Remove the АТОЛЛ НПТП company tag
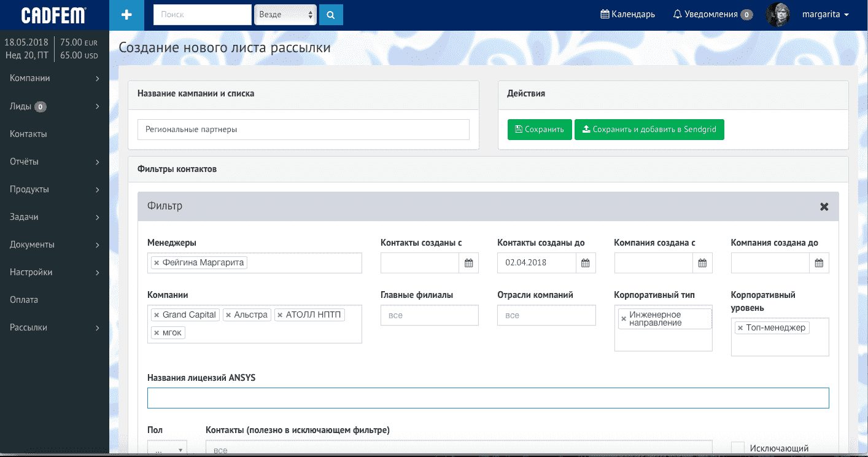 [280, 315]
